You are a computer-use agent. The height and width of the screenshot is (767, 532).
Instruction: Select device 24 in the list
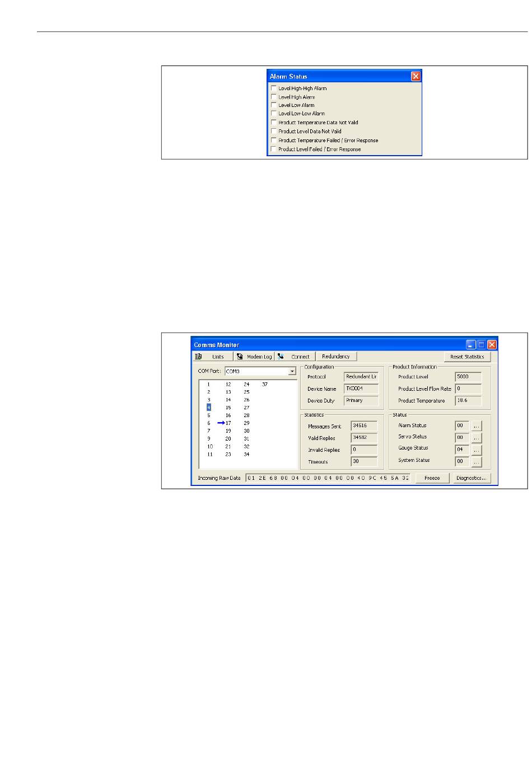246,385
